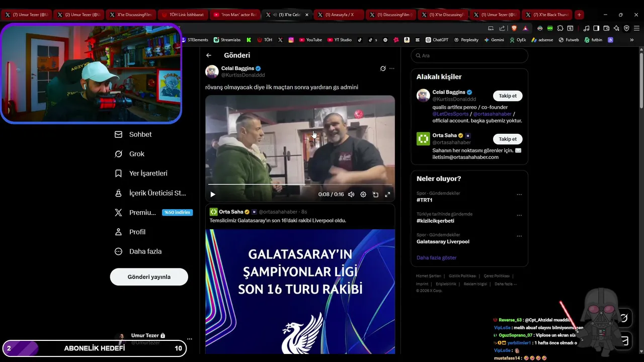The height and width of the screenshot is (362, 644).
Task: Show hidden bookmarks chevron
Action: tap(632, 40)
